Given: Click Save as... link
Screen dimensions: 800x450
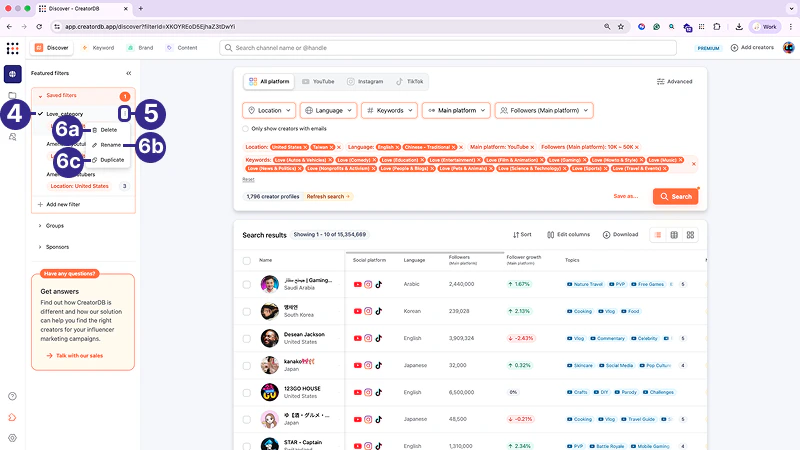Looking at the screenshot, I should click(626, 196).
